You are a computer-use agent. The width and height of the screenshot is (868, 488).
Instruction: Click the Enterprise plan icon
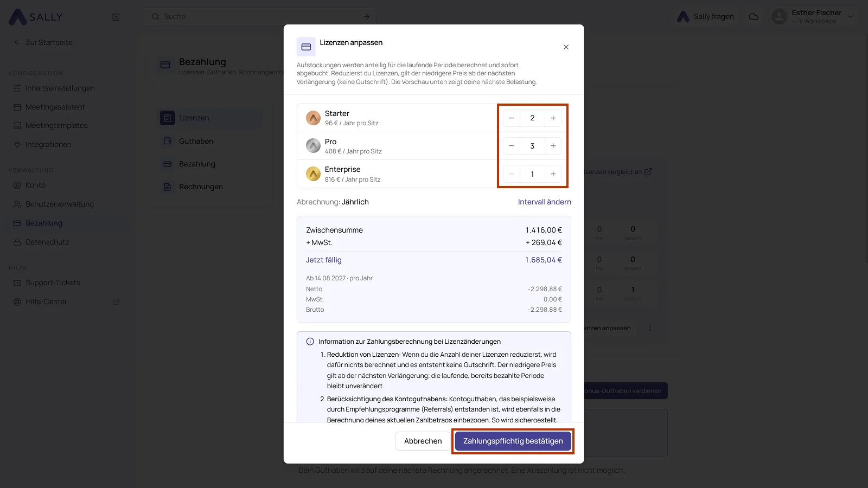coord(313,174)
